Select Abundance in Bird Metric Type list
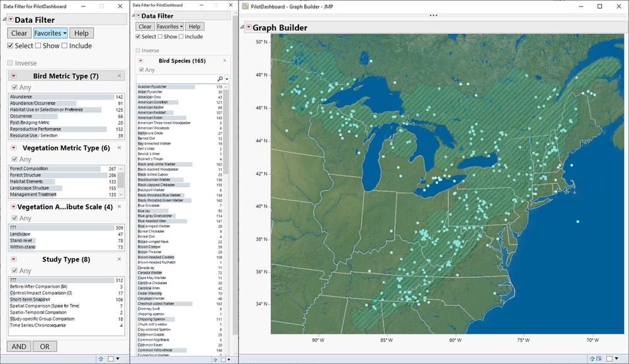This screenshot has height=364, width=629. pyautogui.click(x=67, y=97)
